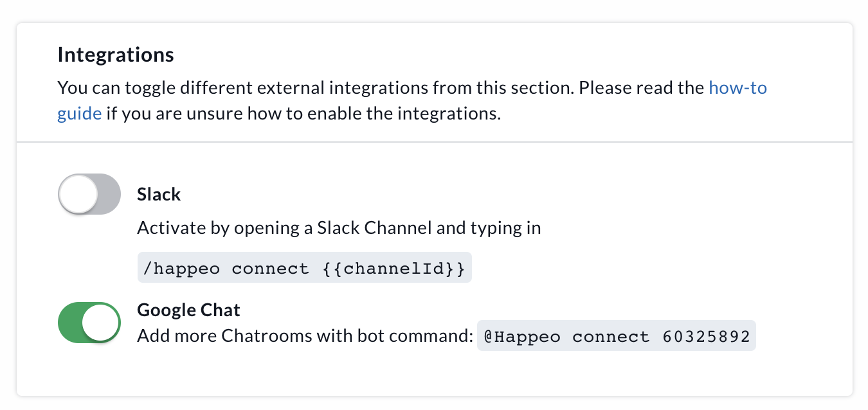Click the white knob on Slack switch
Screen dimensions: 868x410
coord(78,194)
